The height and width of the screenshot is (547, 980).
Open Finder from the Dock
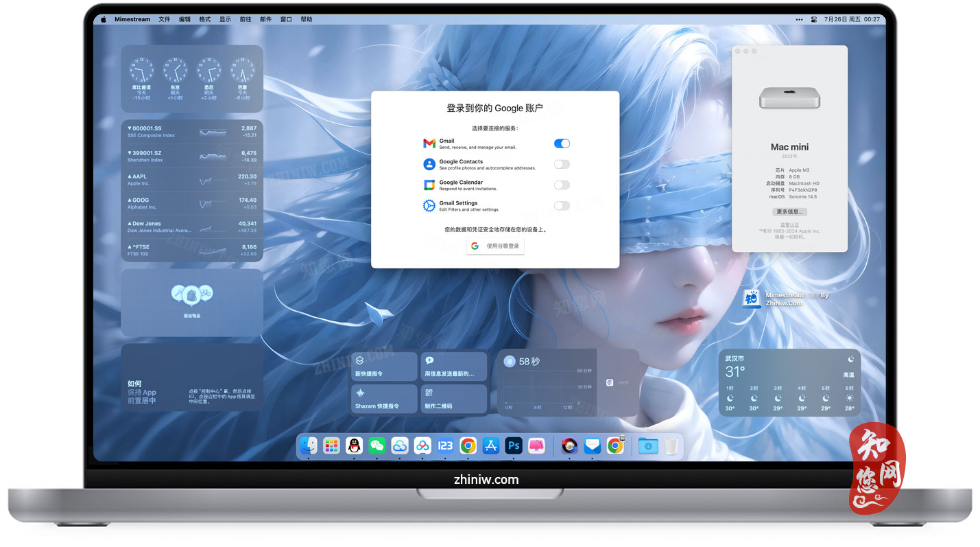click(309, 445)
